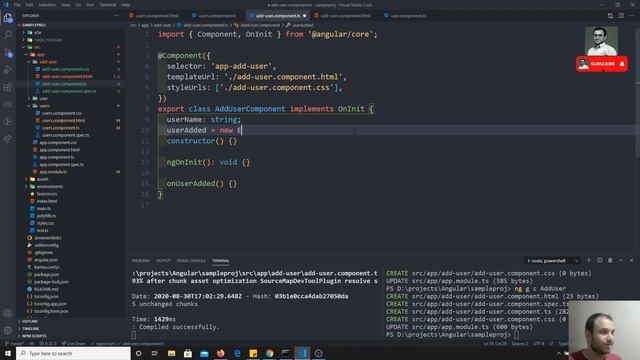Open the Run menu
640x360 pixels.
pyautogui.click(x=90, y=5)
